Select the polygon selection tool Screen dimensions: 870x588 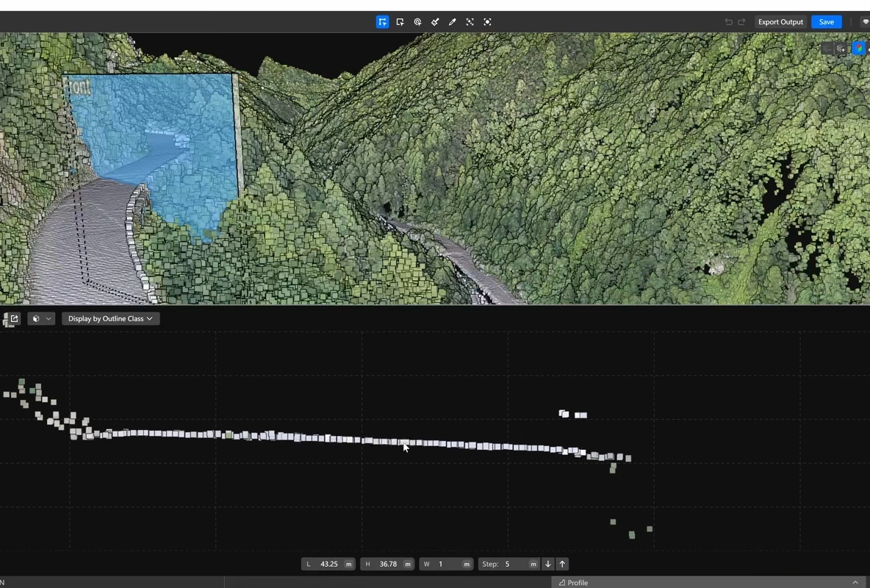coord(382,21)
